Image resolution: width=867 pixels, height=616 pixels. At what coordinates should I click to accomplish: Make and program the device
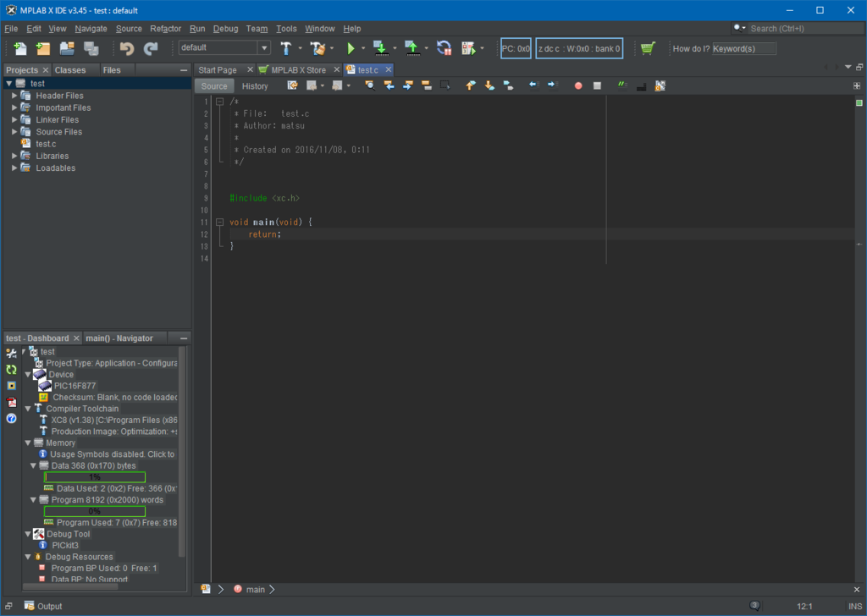(380, 48)
